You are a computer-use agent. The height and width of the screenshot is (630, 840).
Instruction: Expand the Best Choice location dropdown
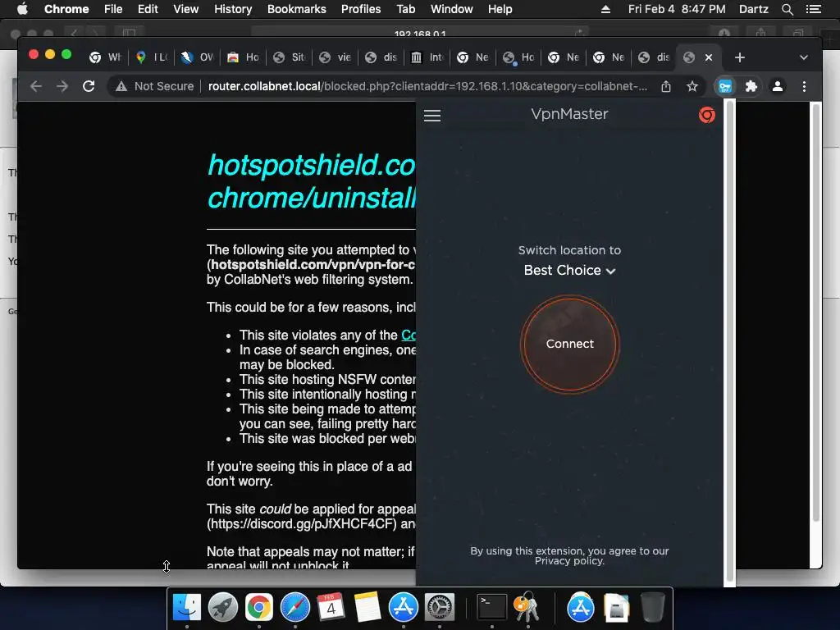(569, 271)
